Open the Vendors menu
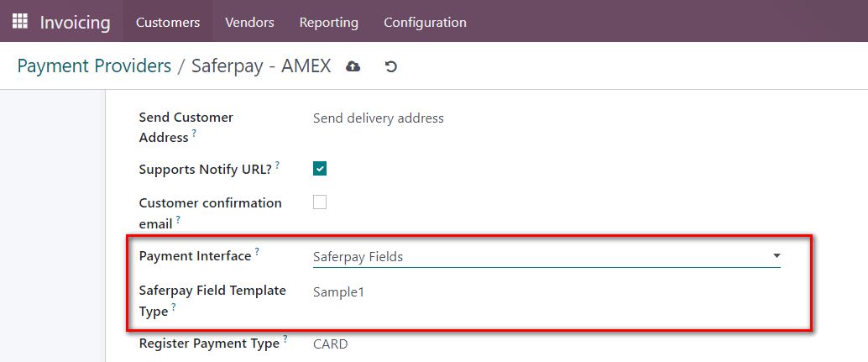 click(x=249, y=22)
